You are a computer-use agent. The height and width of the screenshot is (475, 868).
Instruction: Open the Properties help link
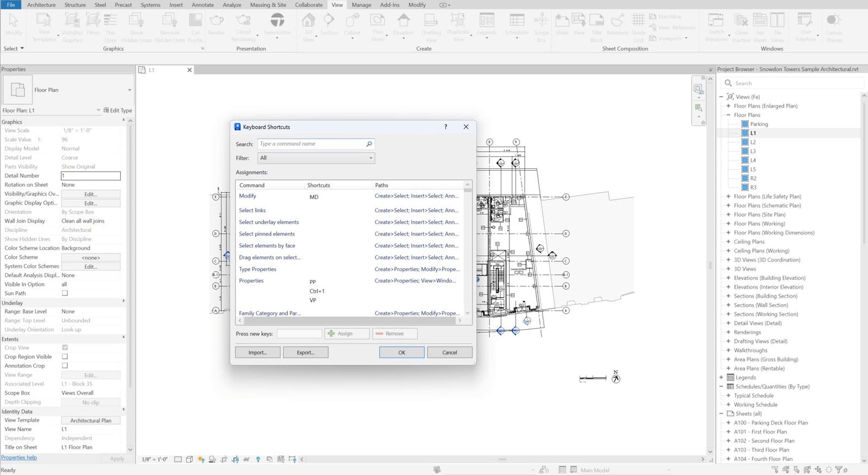tap(19, 458)
